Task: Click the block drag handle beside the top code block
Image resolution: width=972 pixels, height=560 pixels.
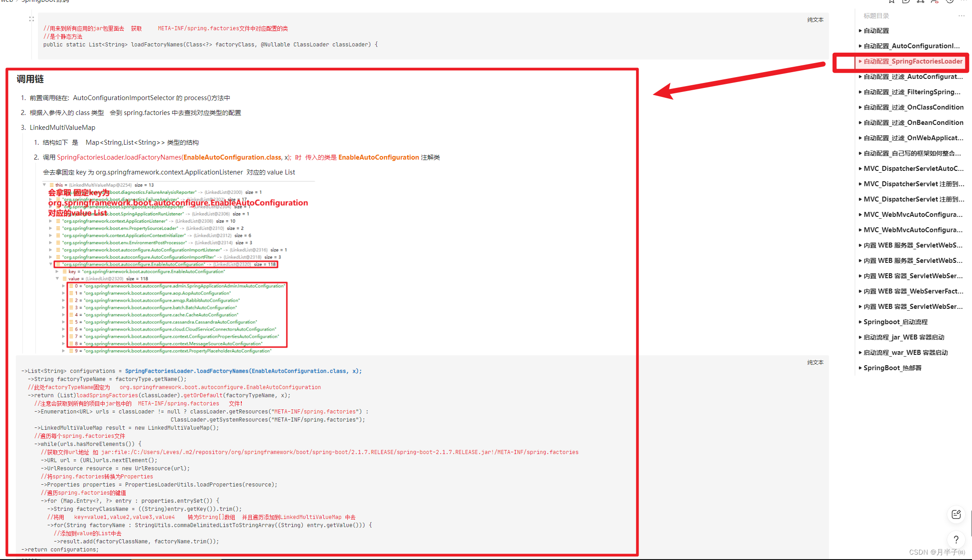Action: [x=32, y=19]
